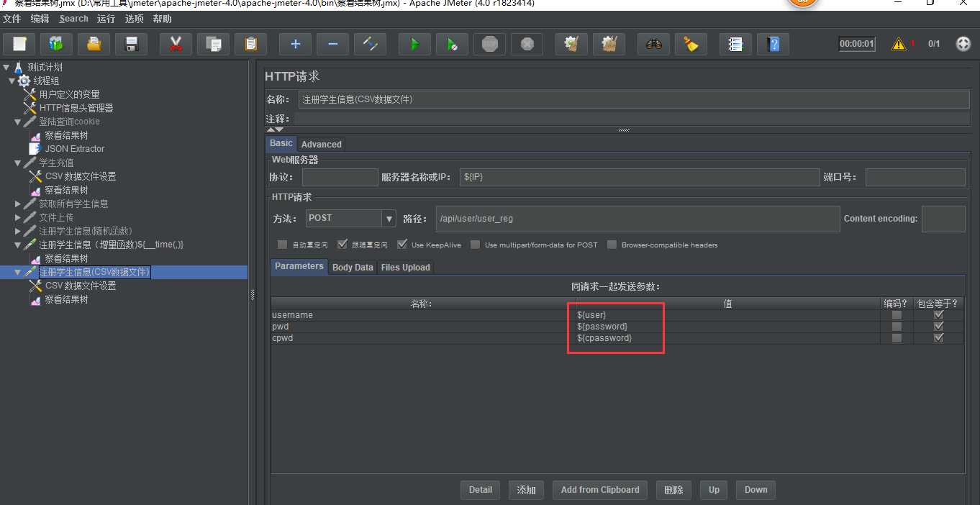980x505 pixels.
Task: Collapse all nodes with the minus icon
Action: pyautogui.click(x=333, y=45)
